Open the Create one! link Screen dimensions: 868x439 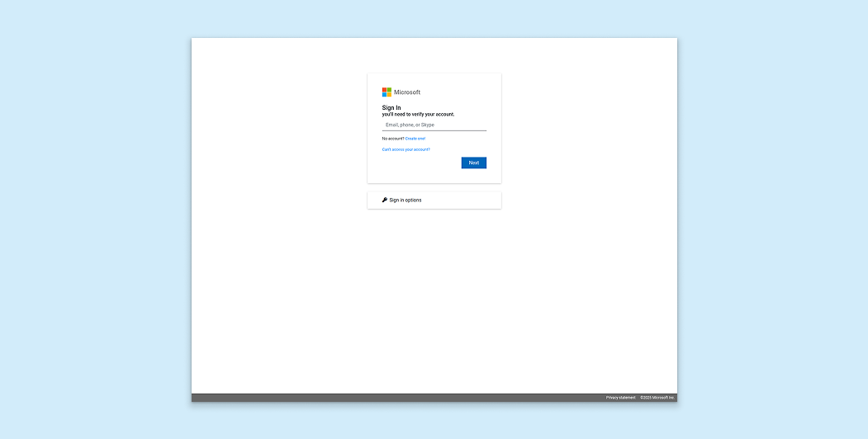tap(415, 139)
